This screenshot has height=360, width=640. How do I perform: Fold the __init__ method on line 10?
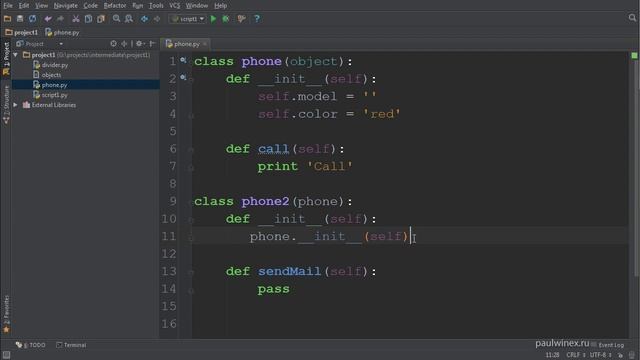191,220
